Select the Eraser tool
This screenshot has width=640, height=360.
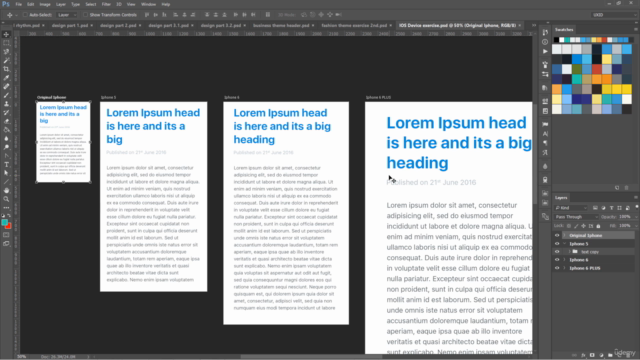6,121
